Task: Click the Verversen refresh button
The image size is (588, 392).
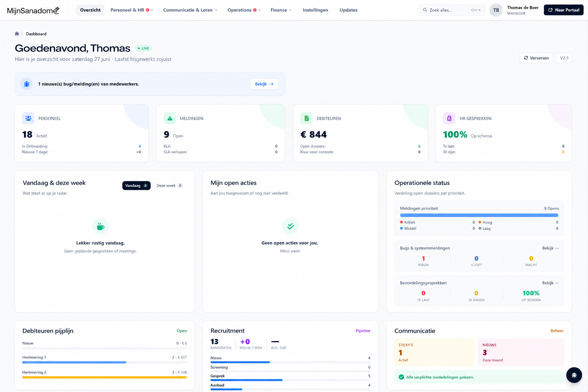Action: [x=536, y=58]
